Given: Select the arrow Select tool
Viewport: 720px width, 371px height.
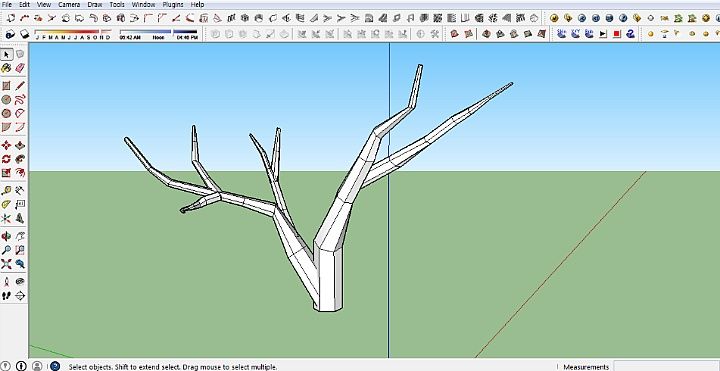Looking at the screenshot, I should coord(6,55).
